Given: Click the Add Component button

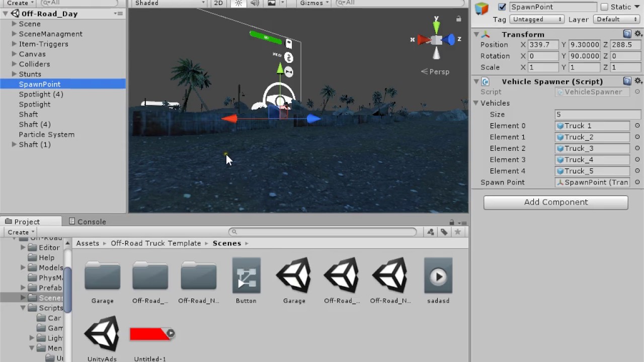Looking at the screenshot, I should coord(556,202).
